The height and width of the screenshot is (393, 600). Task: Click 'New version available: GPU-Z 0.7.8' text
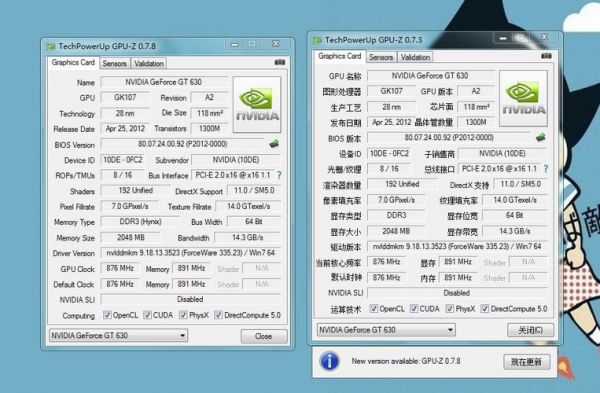(406, 361)
